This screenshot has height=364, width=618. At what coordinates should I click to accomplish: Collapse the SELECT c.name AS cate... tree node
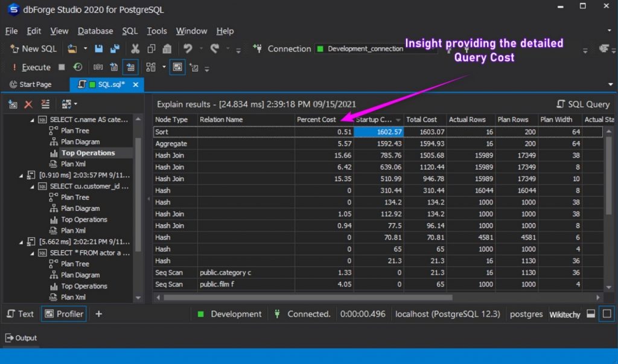(31, 120)
